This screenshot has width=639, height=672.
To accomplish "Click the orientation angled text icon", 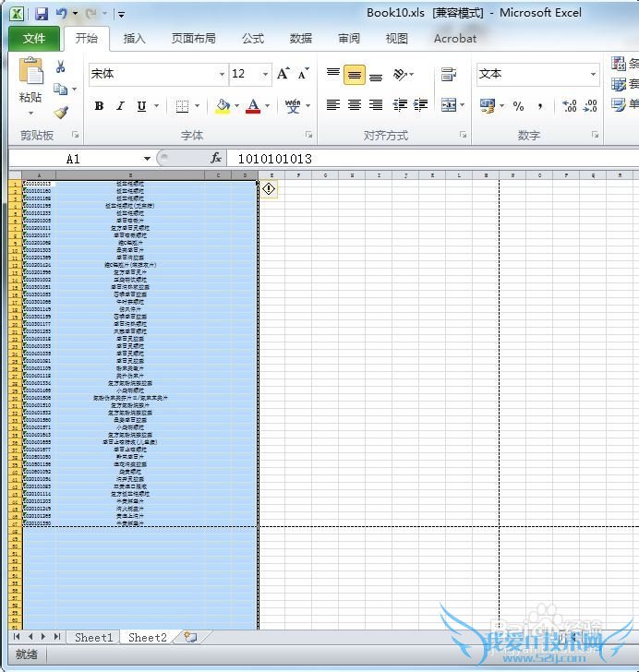I will coord(400,75).
